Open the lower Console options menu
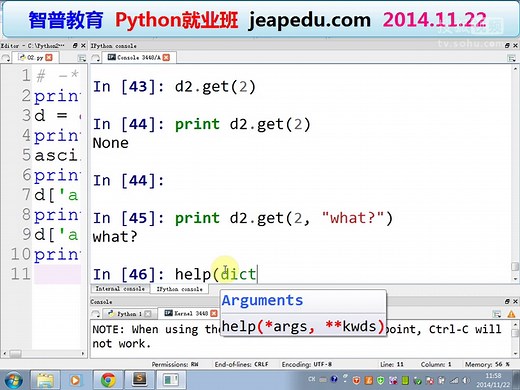This screenshot has height=390, width=520. pyautogui.click(x=497, y=314)
